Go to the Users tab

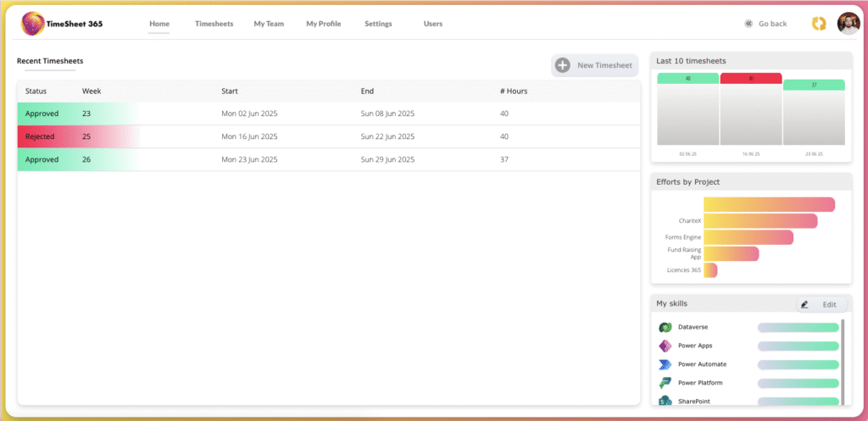coord(432,24)
